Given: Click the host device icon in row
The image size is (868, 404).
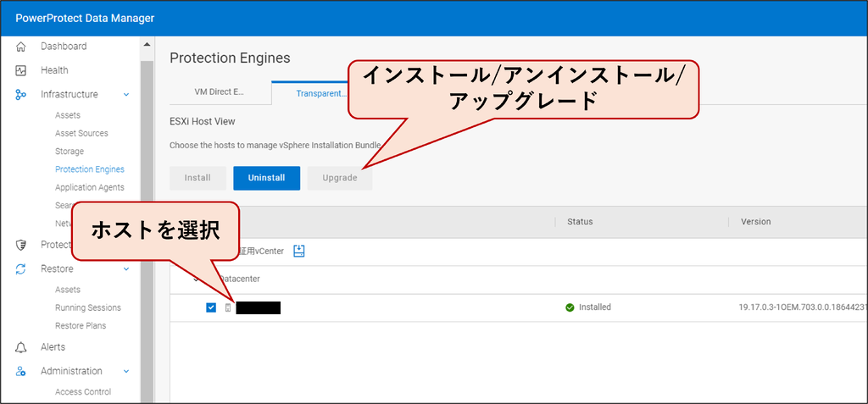Looking at the screenshot, I should point(227,307).
